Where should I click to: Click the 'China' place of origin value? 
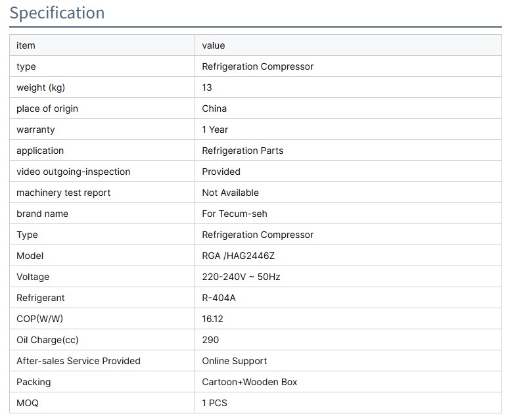(x=214, y=108)
